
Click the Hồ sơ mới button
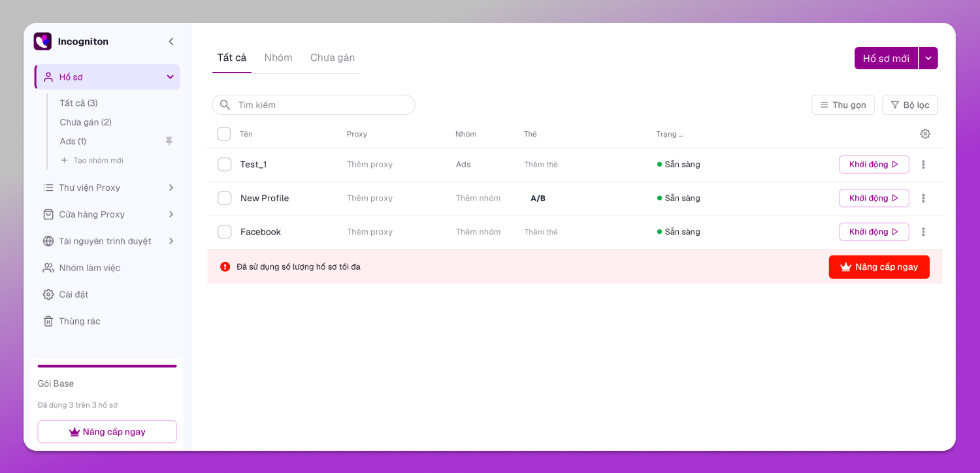[886, 58]
